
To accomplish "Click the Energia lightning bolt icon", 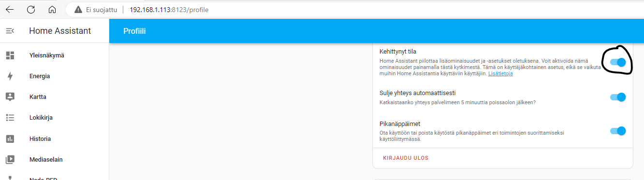I will 10,76.
